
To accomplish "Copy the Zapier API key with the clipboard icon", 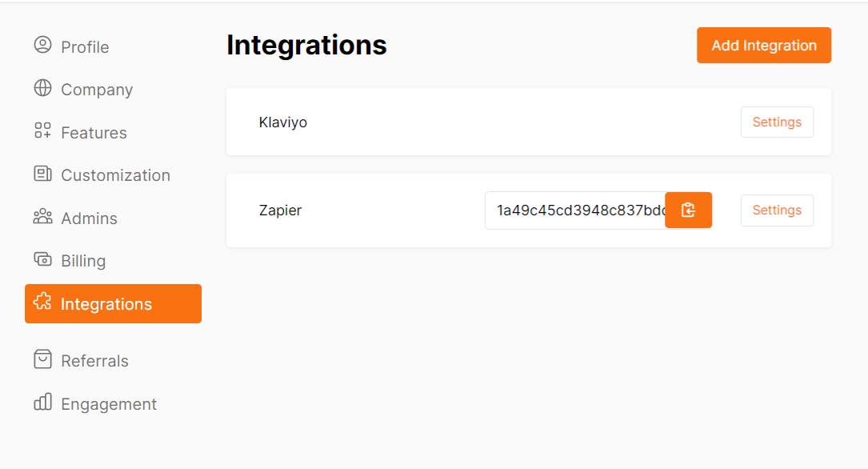I will pos(688,210).
